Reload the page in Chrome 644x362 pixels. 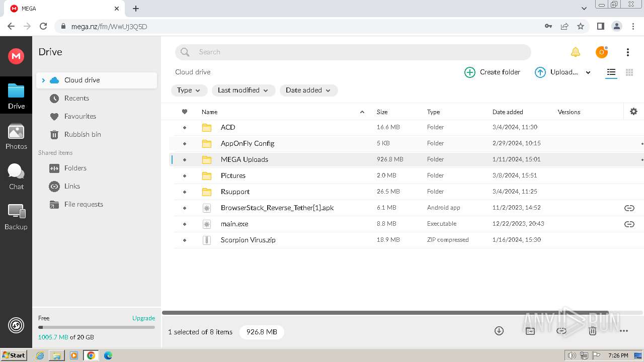point(43,27)
